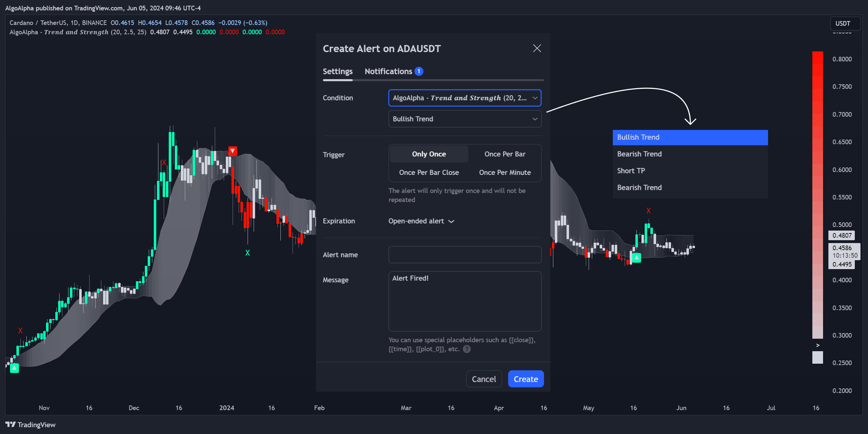
Task: Switch to the Settings tab
Action: (x=337, y=71)
